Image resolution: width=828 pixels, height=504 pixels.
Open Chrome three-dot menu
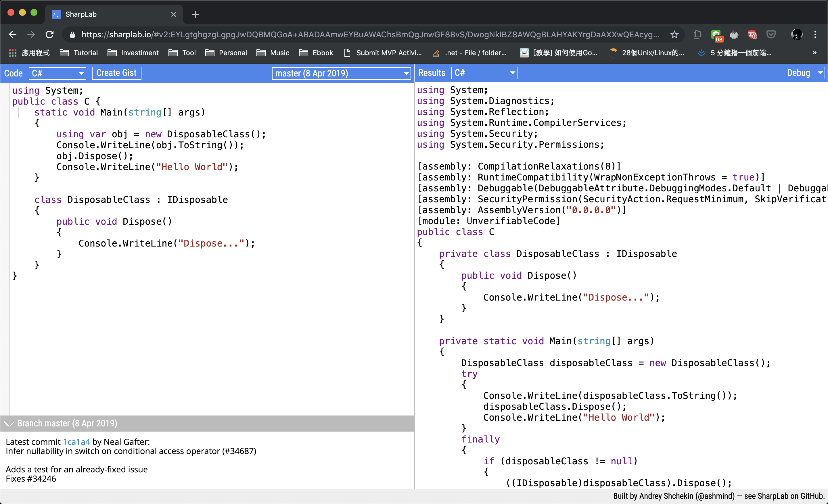point(815,34)
